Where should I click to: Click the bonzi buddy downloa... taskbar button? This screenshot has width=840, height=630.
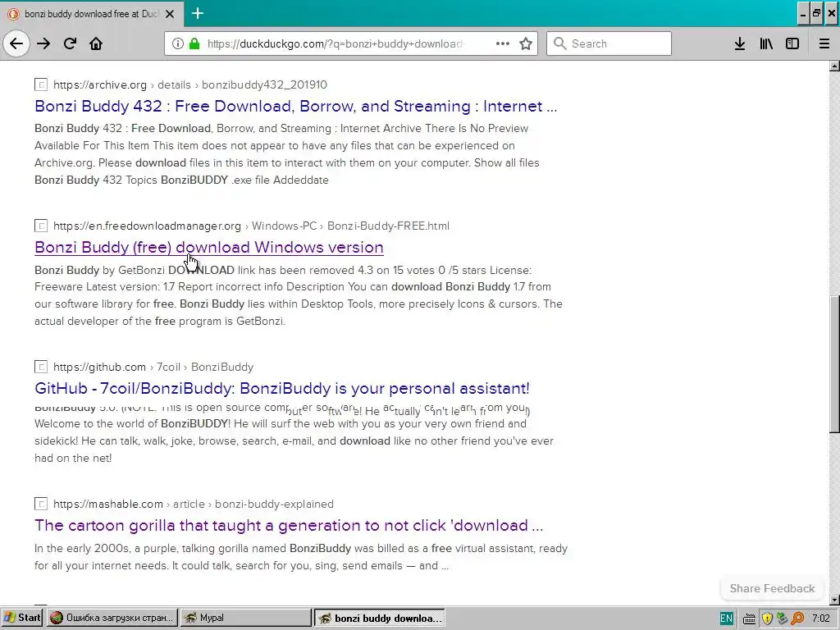click(380, 618)
